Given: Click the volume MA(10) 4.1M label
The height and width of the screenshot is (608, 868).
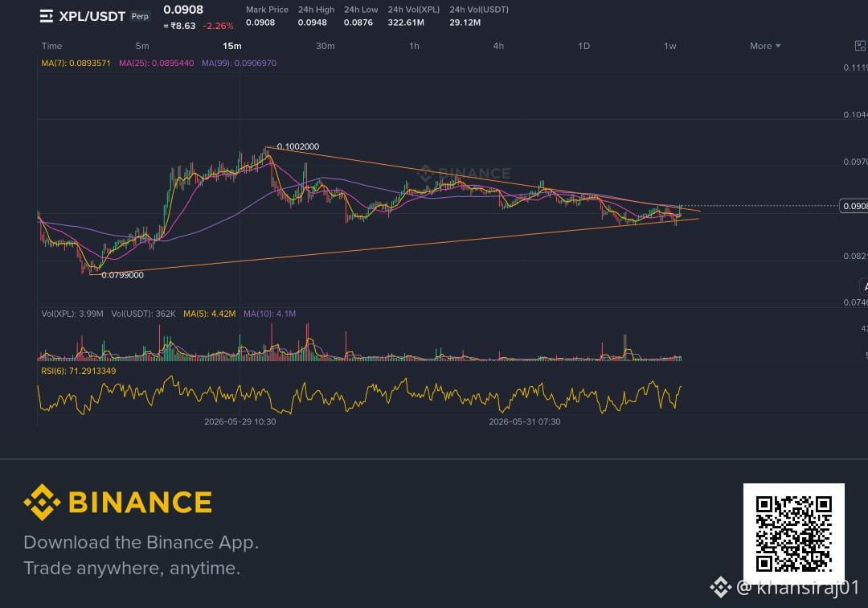Looking at the screenshot, I should click(269, 314).
